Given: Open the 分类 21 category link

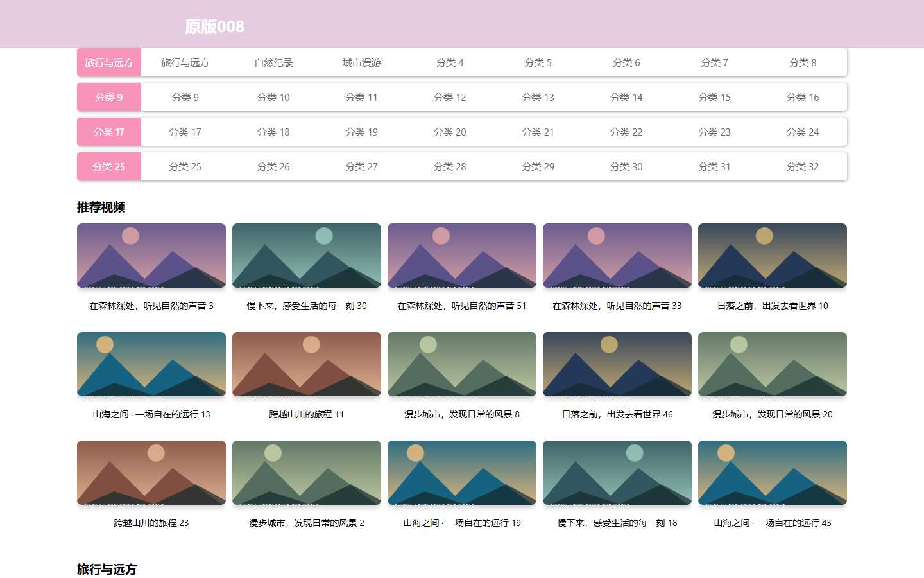Looking at the screenshot, I should pyautogui.click(x=538, y=132).
